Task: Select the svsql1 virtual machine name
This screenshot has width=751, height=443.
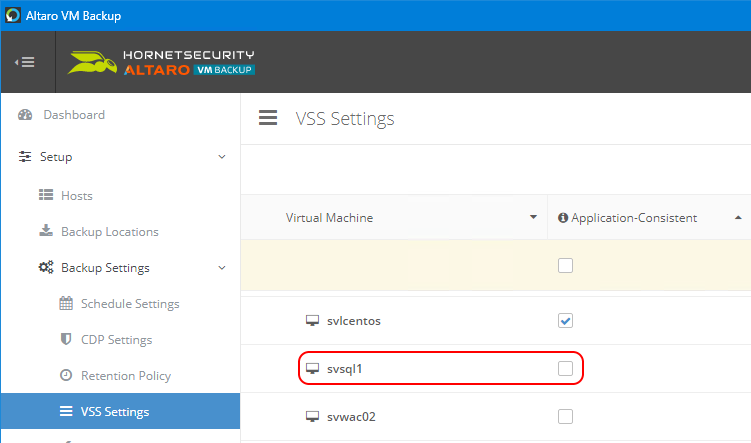Action: tap(344, 369)
